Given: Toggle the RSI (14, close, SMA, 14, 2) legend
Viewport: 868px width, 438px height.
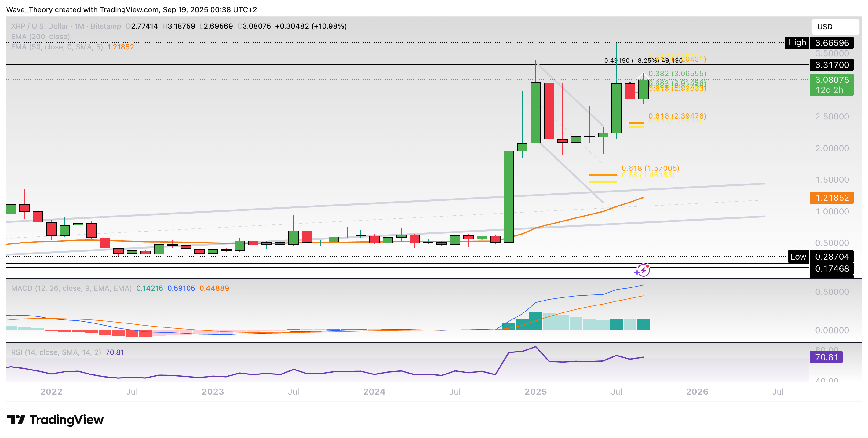Looking at the screenshot, I should click(x=56, y=352).
